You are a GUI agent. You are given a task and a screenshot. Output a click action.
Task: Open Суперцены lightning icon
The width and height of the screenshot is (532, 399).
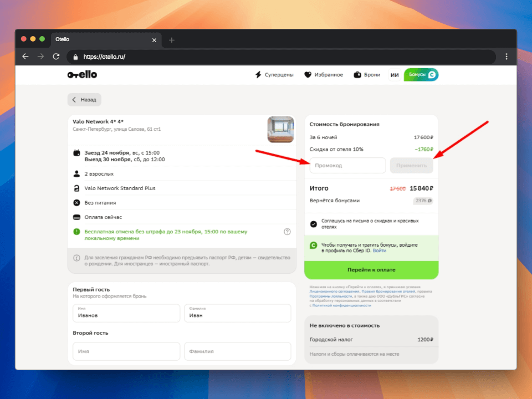pos(258,75)
